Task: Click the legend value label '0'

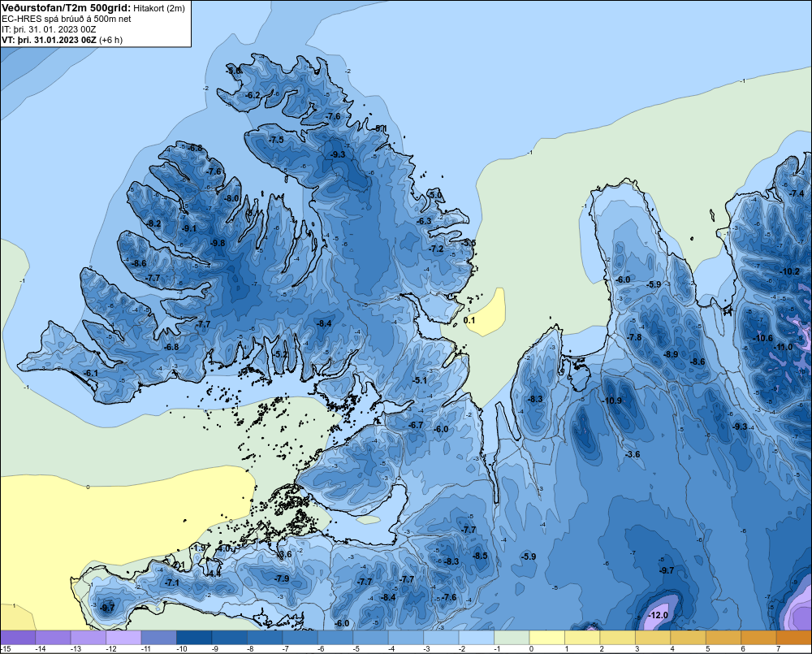Action: pyautogui.click(x=531, y=649)
